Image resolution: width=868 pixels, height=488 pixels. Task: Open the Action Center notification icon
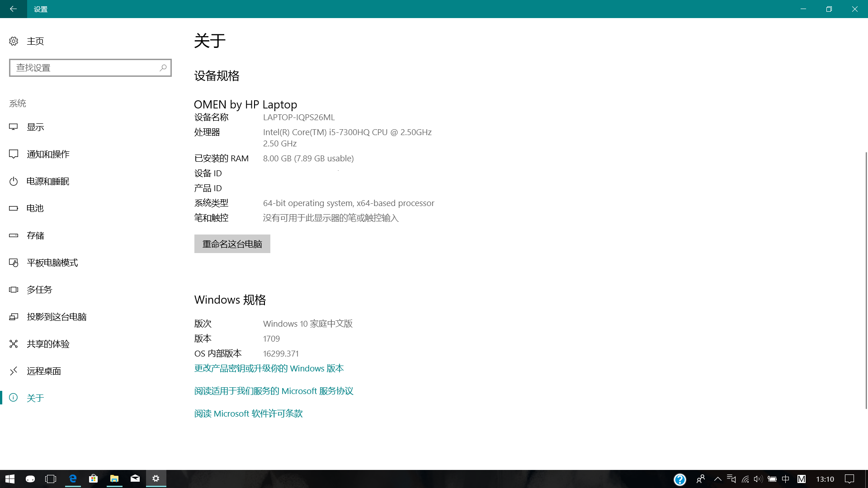coord(849,479)
